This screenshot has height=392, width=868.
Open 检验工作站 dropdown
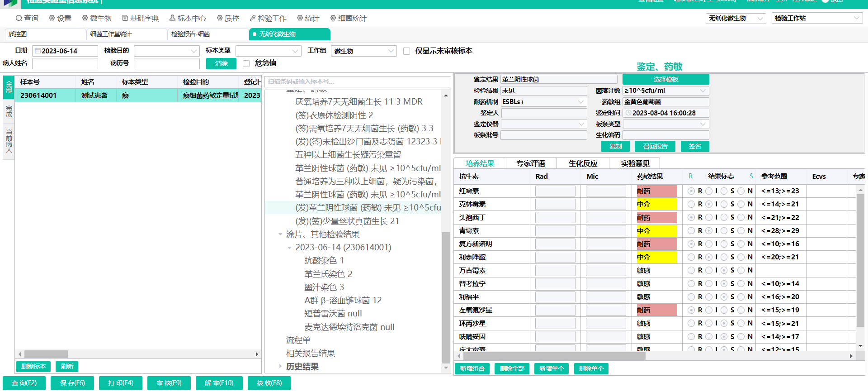click(816, 18)
